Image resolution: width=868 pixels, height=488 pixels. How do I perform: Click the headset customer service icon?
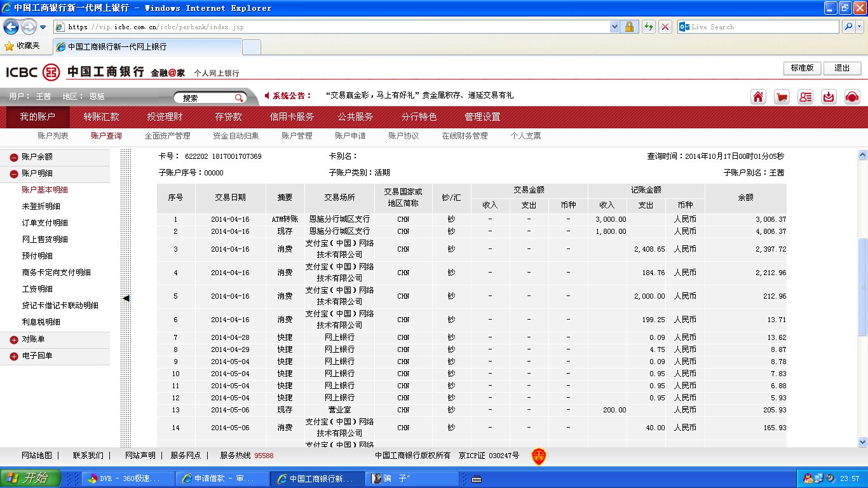852,97
